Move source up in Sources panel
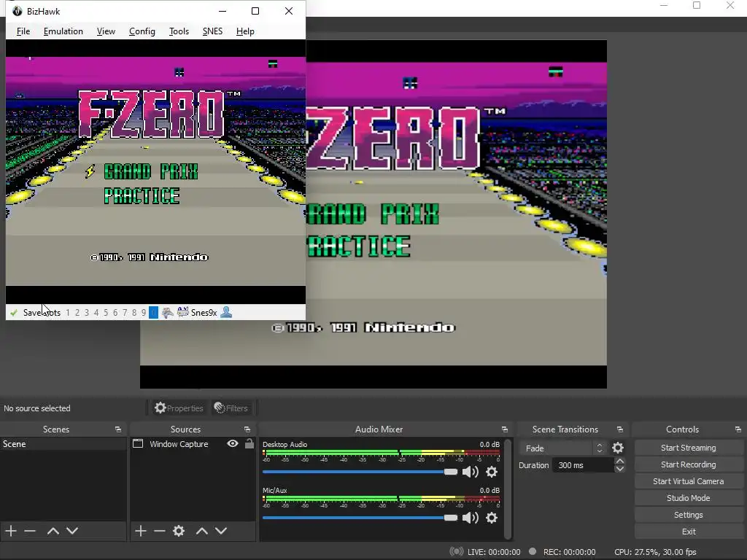 [x=202, y=531]
